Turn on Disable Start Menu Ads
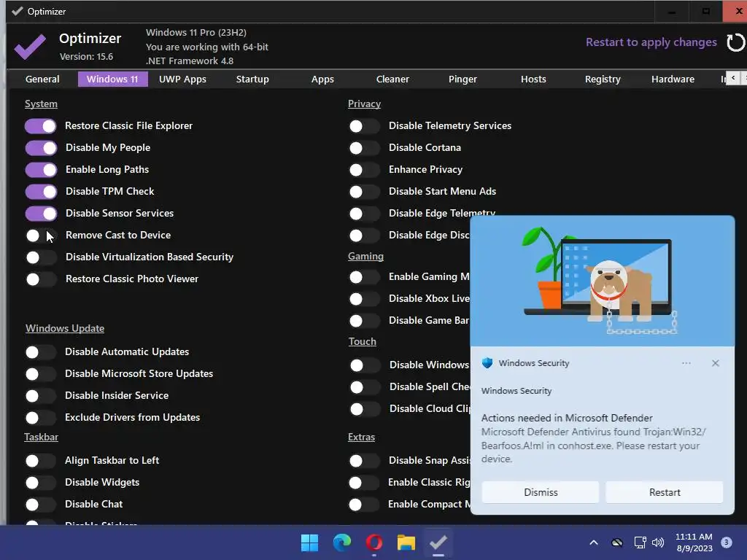 pos(365,192)
